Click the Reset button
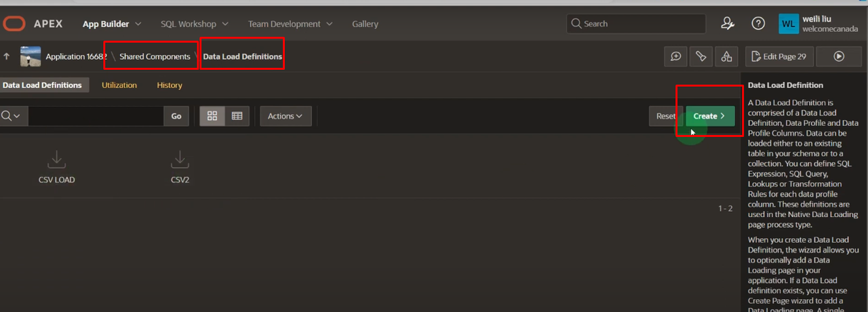Screen dimensions: 868x312 pos(666,116)
